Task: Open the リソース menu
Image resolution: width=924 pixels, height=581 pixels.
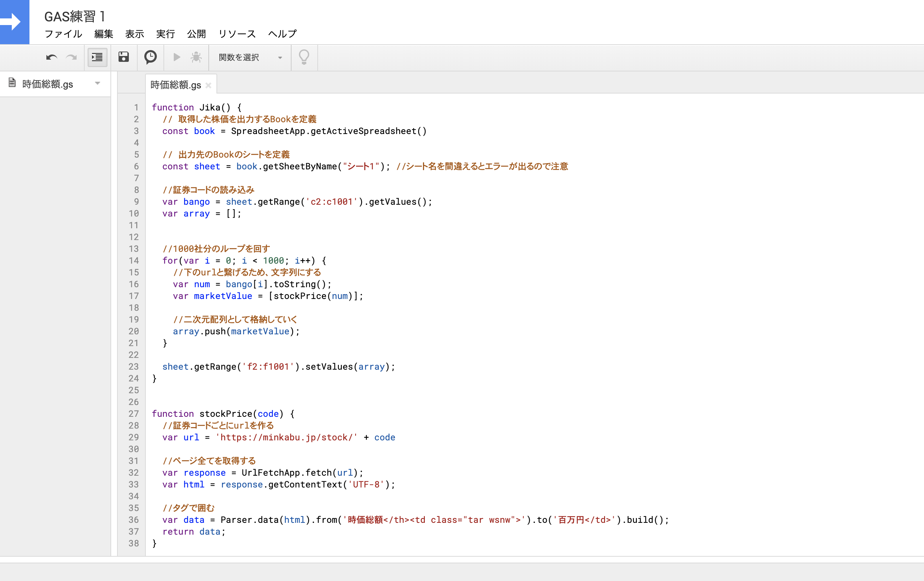Action: point(237,34)
